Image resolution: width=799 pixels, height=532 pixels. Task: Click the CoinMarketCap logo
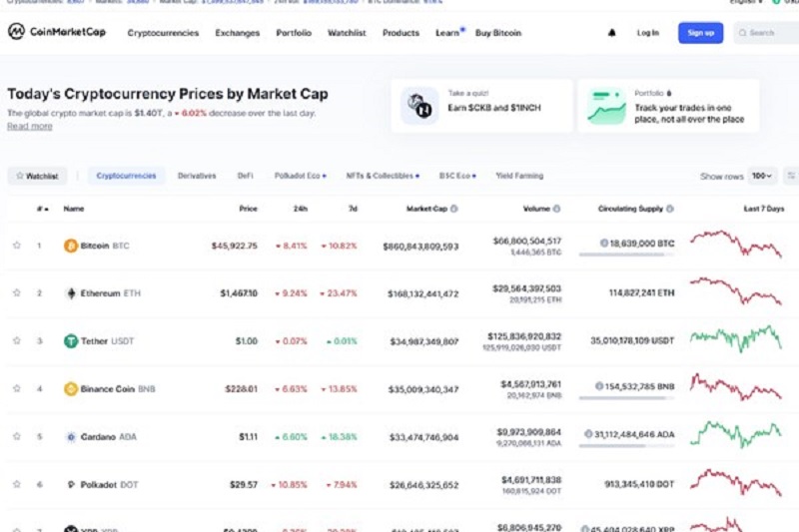[57, 32]
